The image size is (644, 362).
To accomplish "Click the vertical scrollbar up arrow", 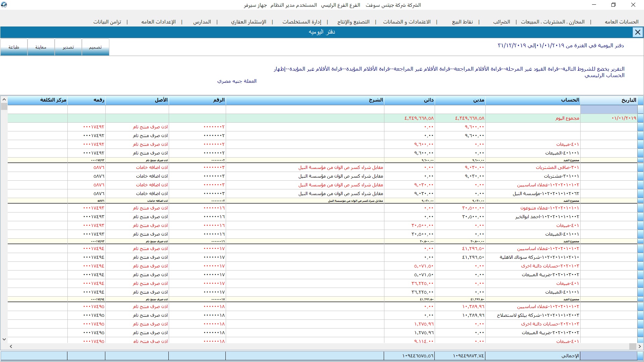I will pyautogui.click(x=4, y=100).
